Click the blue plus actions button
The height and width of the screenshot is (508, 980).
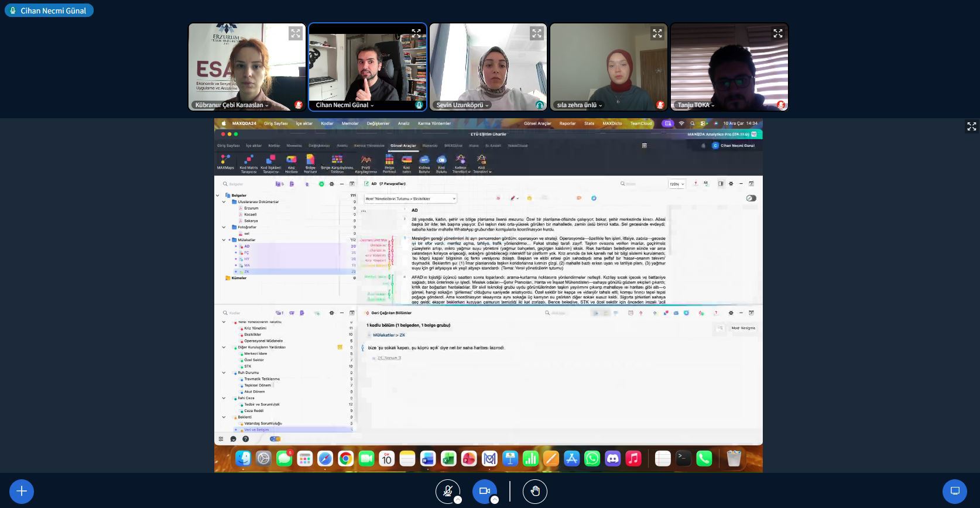(22, 491)
